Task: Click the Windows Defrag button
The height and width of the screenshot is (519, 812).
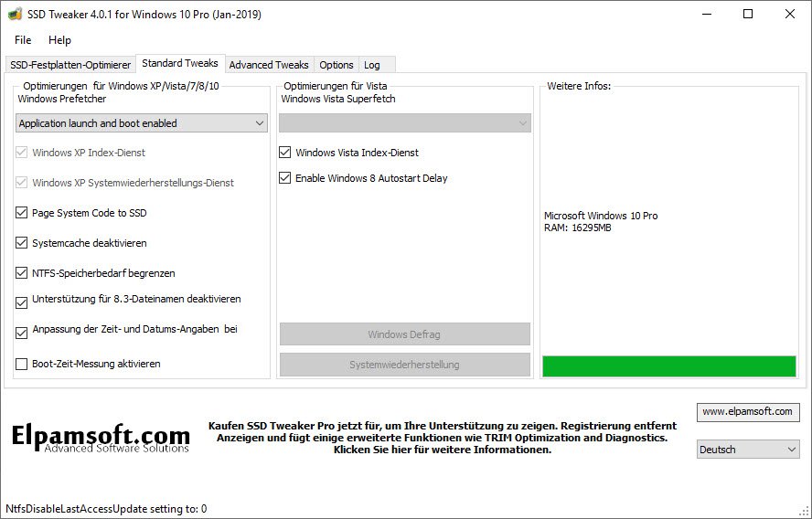Action: pyautogui.click(x=405, y=334)
